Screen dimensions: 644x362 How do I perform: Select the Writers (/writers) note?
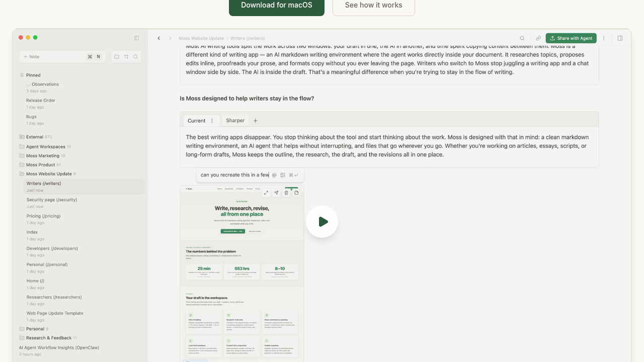[x=84, y=187]
